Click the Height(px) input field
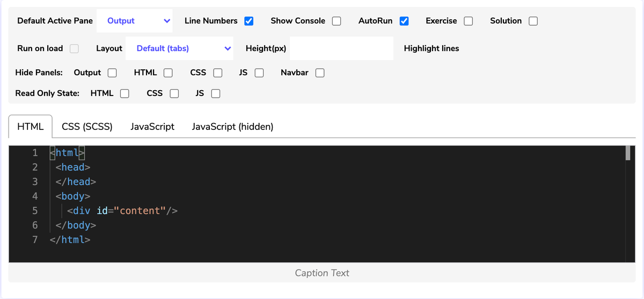Viewport: 644px width, 299px height. tap(341, 48)
